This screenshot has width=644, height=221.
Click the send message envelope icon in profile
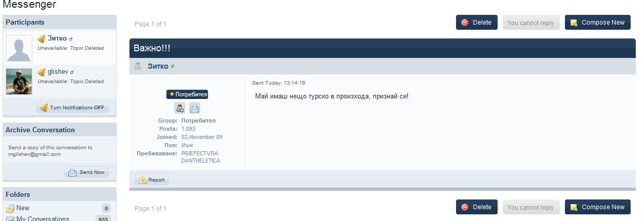click(195, 108)
